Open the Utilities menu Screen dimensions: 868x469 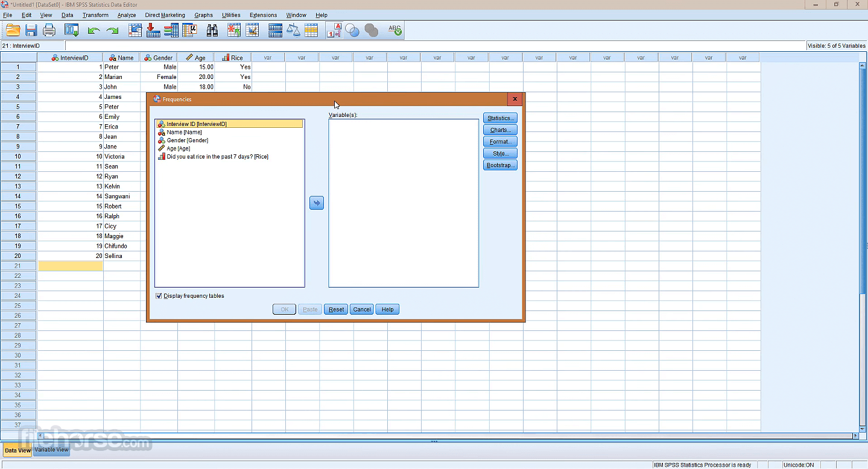pyautogui.click(x=231, y=15)
